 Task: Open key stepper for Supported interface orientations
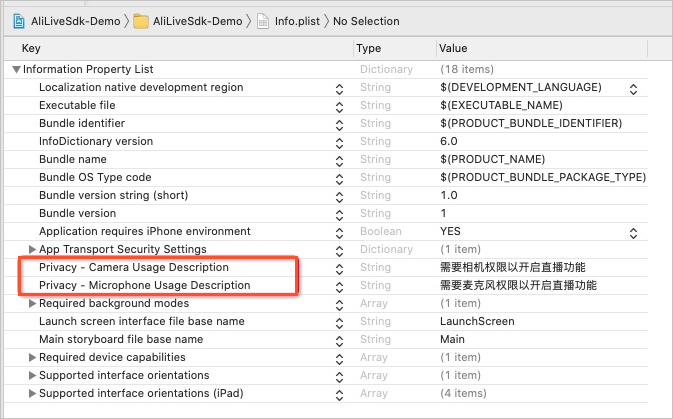pyautogui.click(x=340, y=377)
